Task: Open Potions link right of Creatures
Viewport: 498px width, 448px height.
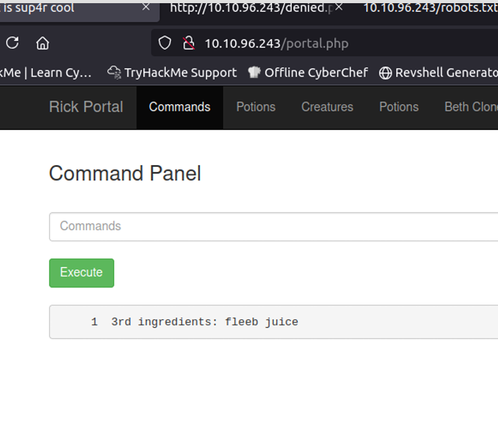Action: pyautogui.click(x=398, y=107)
